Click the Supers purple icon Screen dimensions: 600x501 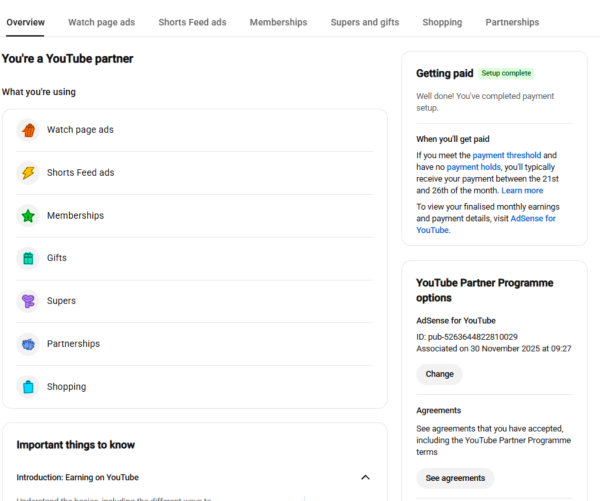pyautogui.click(x=28, y=301)
